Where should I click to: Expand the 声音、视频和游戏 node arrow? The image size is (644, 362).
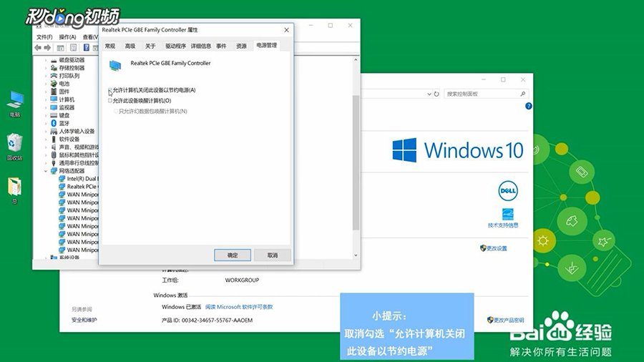(x=46, y=147)
